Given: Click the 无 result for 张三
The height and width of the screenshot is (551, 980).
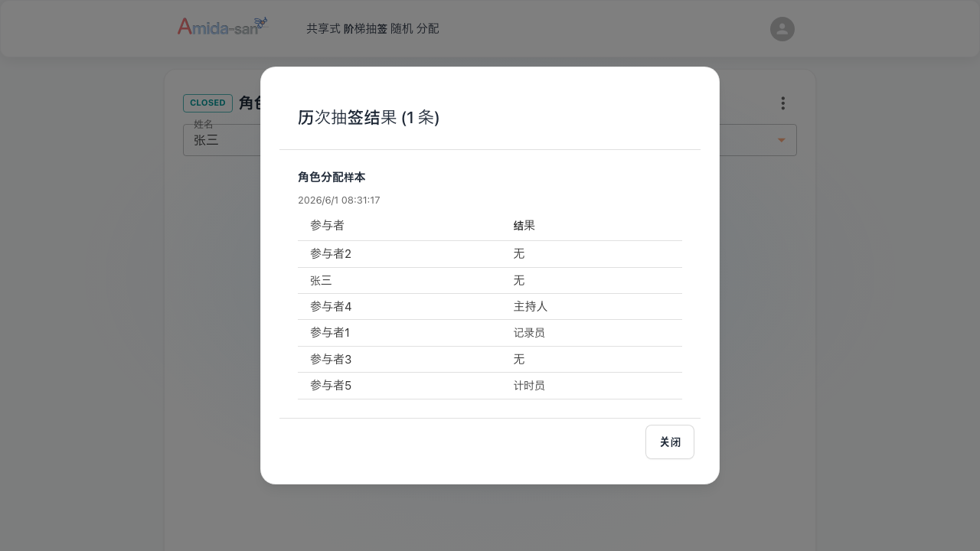Looking at the screenshot, I should 519,281.
